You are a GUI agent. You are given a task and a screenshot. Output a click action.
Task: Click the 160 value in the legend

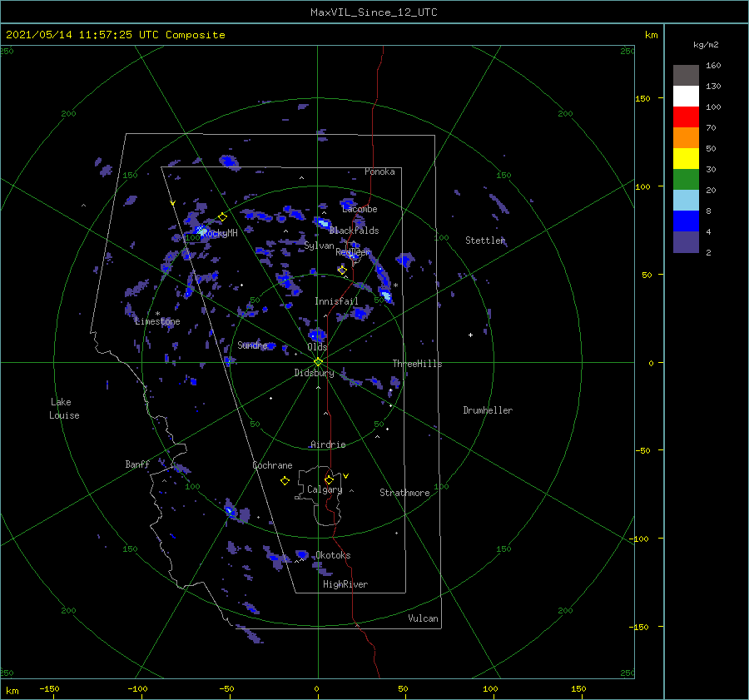click(713, 66)
